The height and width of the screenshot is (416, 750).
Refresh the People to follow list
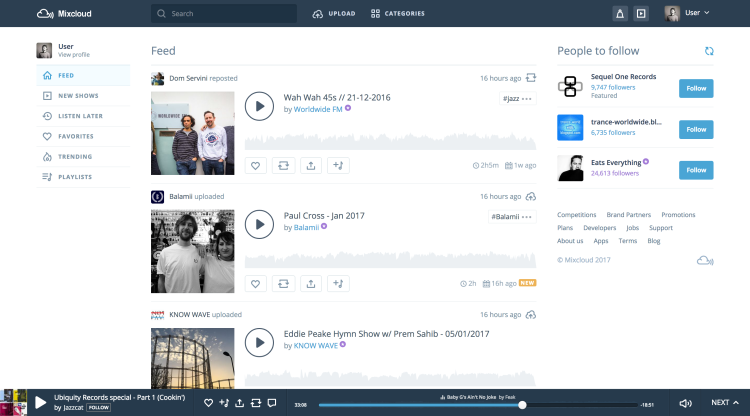coord(709,51)
